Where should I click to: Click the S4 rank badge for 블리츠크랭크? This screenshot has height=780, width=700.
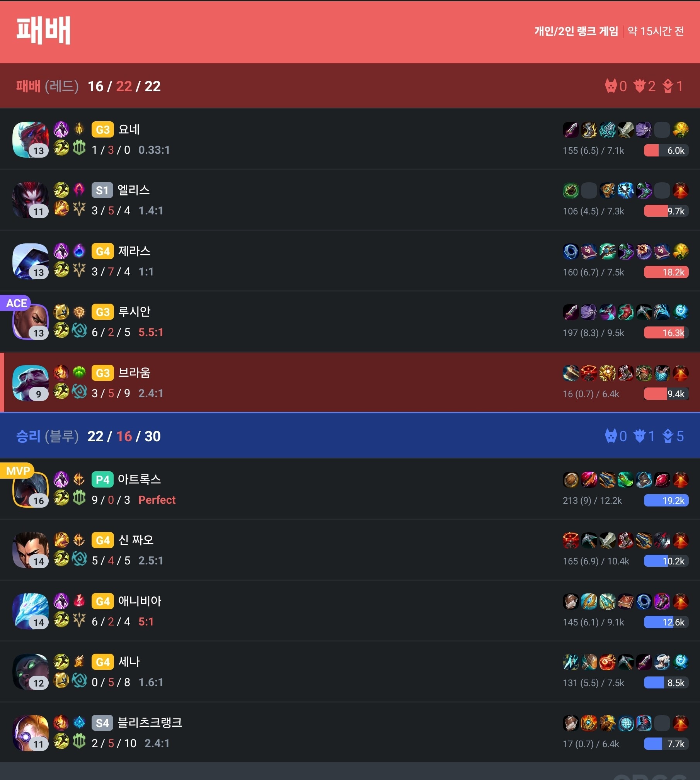(x=102, y=723)
